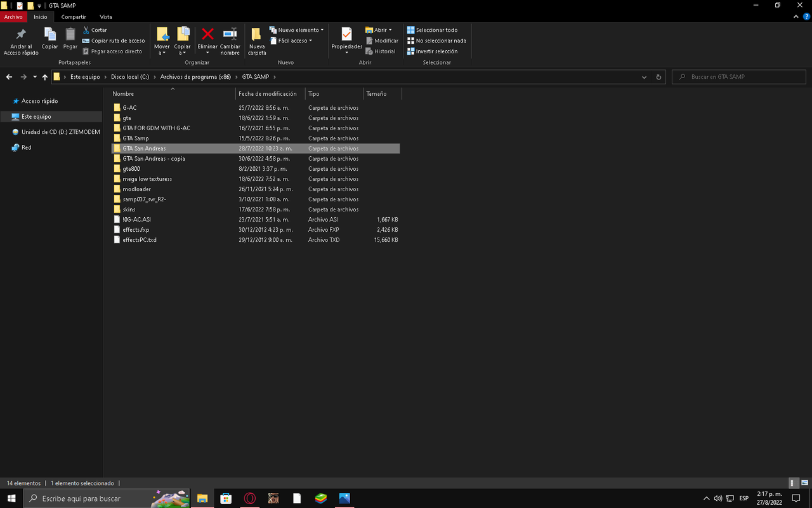Image resolution: width=812 pixels, height=508 pixels.
Task: Open the Windows Start button
Action: click(x=11, y=498)
